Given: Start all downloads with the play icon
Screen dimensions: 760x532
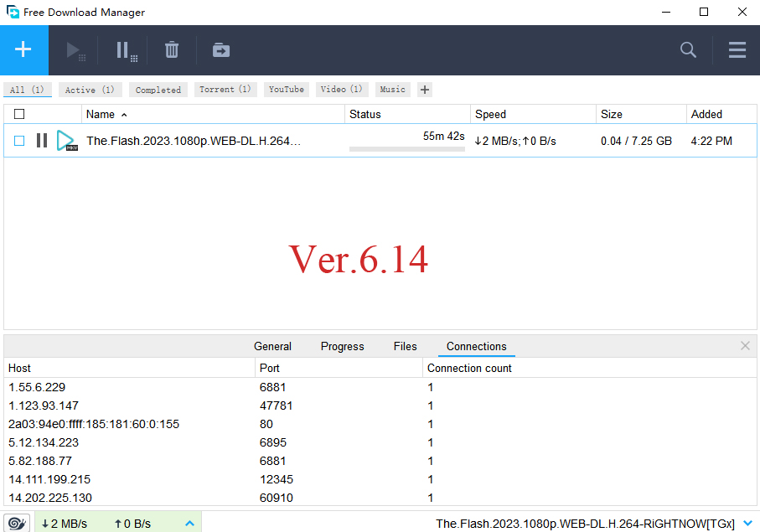Looking at the screenshot, I should (x=75, y=50).
